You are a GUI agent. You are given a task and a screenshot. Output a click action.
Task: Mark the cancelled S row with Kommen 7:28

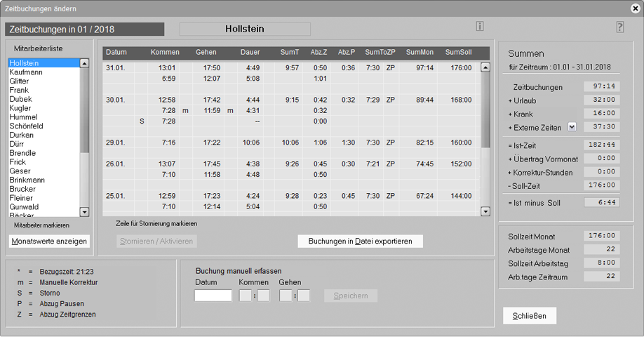[291, 121]
